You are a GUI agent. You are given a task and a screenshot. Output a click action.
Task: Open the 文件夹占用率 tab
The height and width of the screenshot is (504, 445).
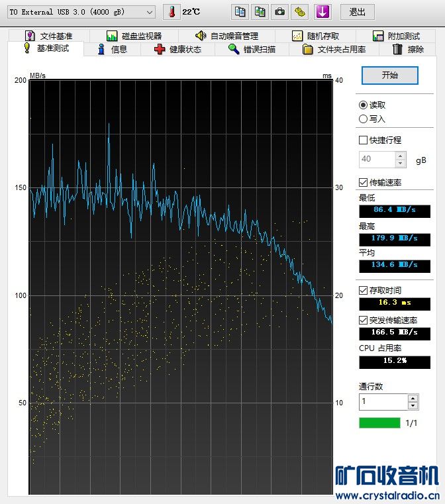click(334, 49)
